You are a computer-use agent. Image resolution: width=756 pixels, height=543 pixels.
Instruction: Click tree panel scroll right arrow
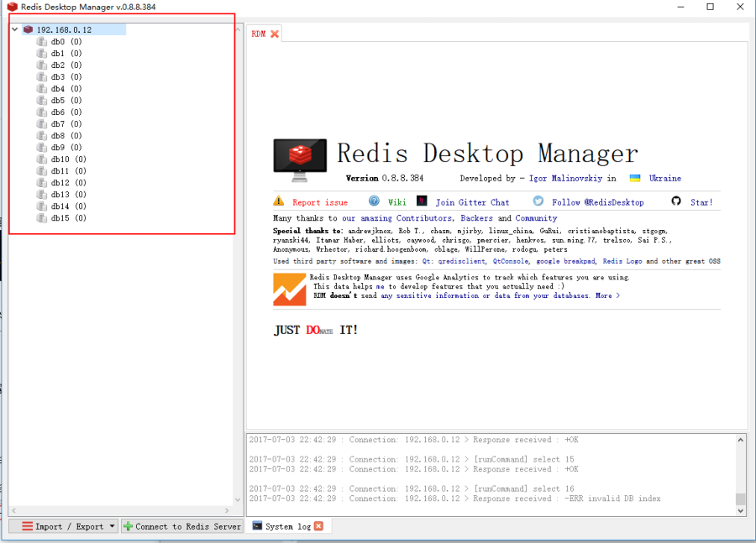pos(227,510)
